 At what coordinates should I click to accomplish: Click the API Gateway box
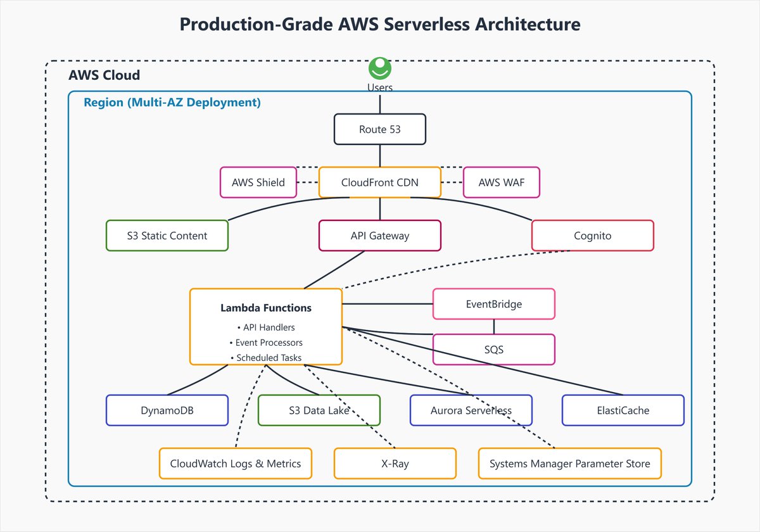pos(380,236)
